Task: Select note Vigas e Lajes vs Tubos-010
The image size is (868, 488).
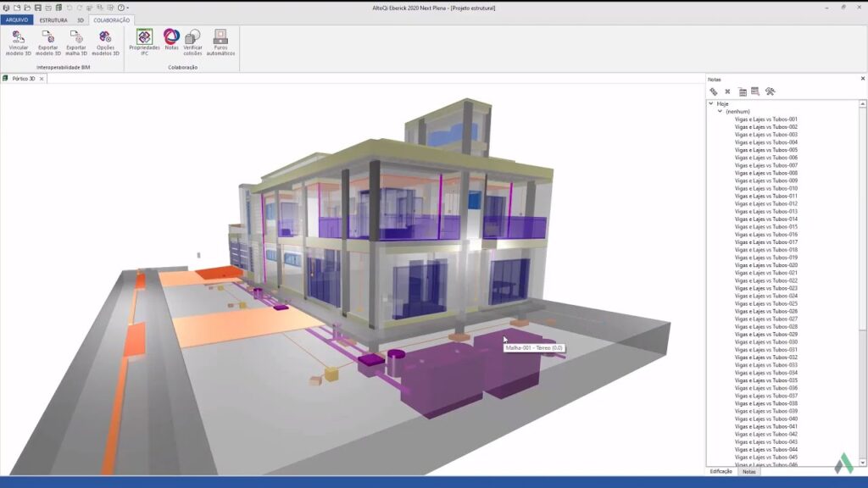Action: (x=765, y=188)
